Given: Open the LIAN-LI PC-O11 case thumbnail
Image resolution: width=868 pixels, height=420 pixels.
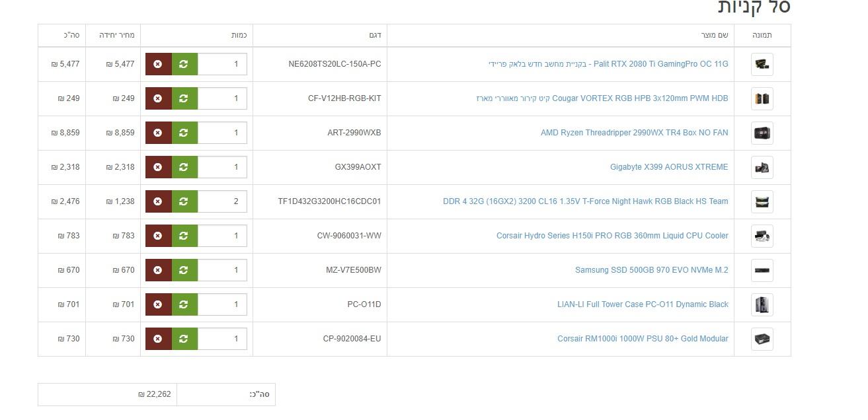Looking at the screenshot, I should 762,304.
